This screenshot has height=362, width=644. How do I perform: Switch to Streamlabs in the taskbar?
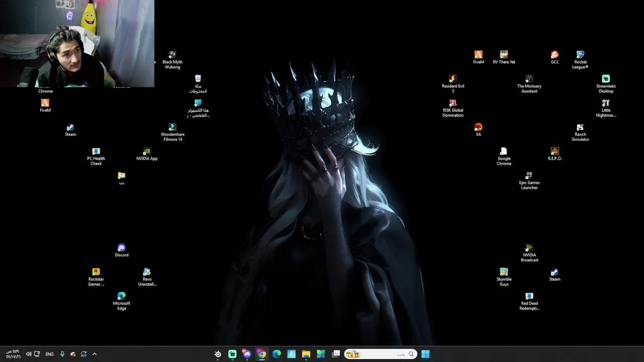pos(232,354)
